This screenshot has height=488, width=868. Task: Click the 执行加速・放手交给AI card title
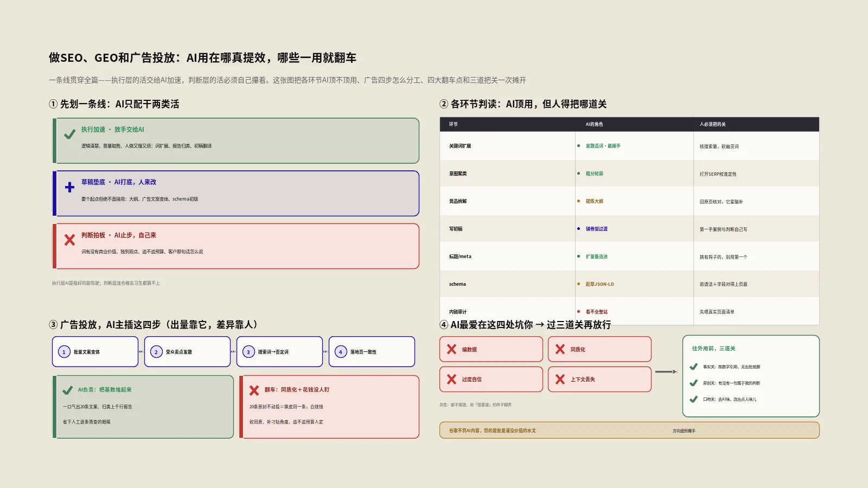[x=112, y=130]
